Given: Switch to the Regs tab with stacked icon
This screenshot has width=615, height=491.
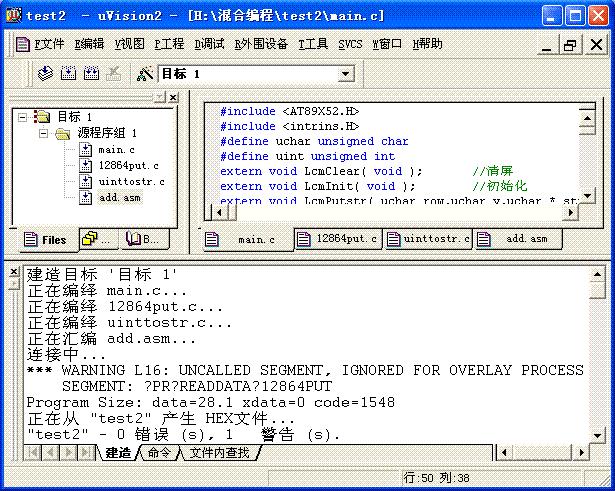Looking at the screenshot, I should pyautogui.click(x=98, y=239).
